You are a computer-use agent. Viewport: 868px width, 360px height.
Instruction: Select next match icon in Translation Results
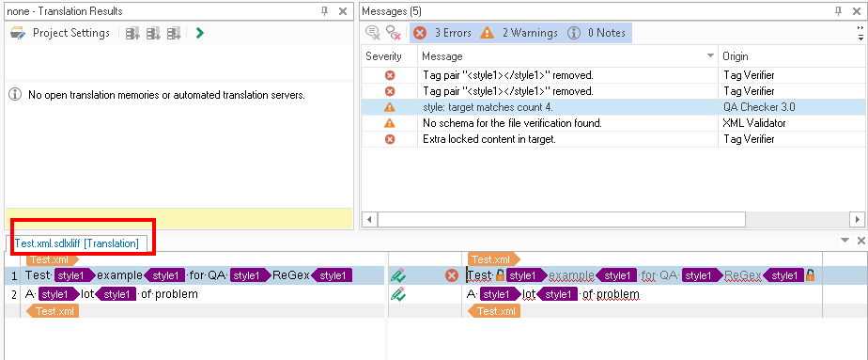pos(153,34)
